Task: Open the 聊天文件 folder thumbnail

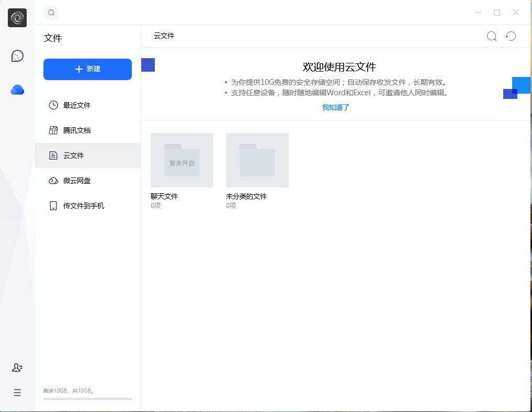Action: 182,160
